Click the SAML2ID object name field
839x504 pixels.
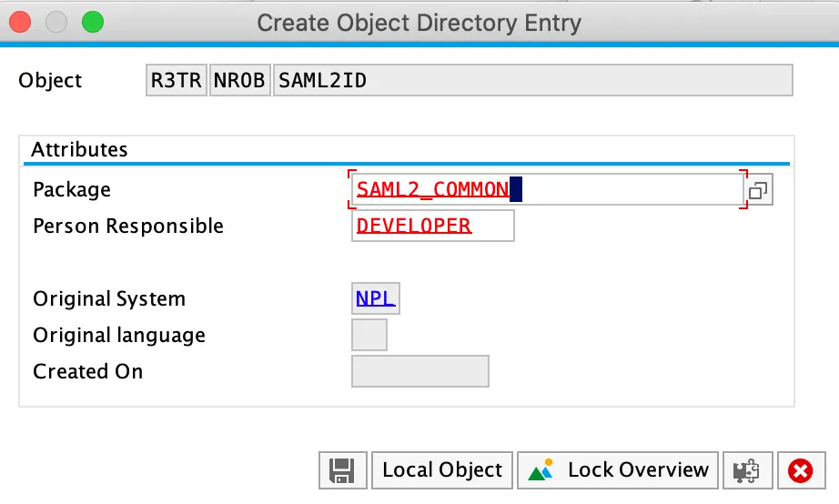coord(532,80)
